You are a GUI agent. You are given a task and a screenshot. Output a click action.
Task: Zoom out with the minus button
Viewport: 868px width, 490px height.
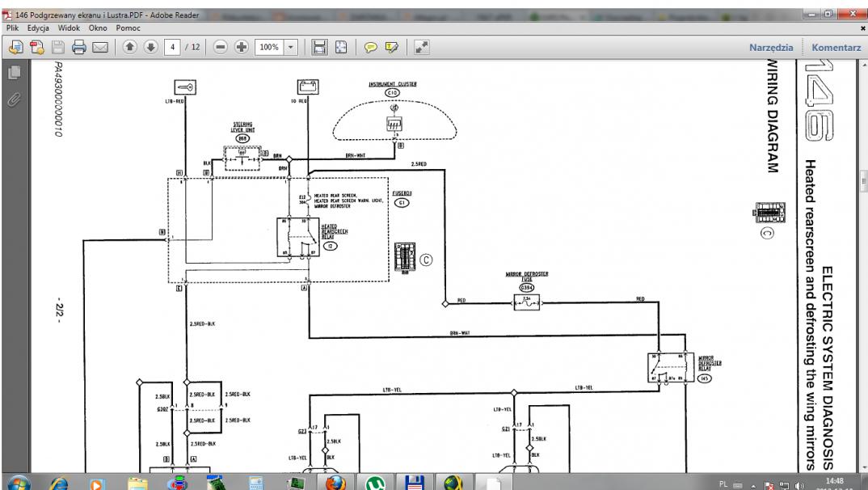click(x=220, y=48)
